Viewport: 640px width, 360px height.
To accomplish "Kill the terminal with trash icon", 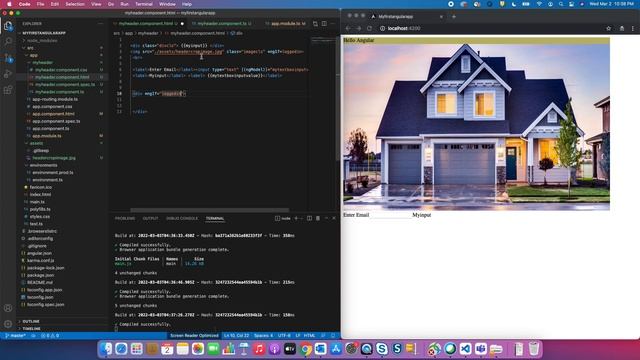I will click(x=318, y=218).
